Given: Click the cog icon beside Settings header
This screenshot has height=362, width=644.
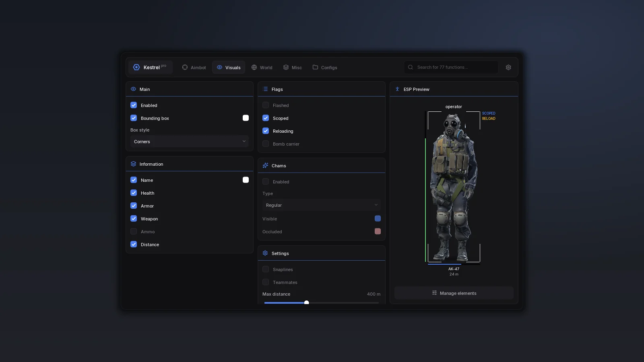Looking at the screenshot, I should tap(265, 253).
